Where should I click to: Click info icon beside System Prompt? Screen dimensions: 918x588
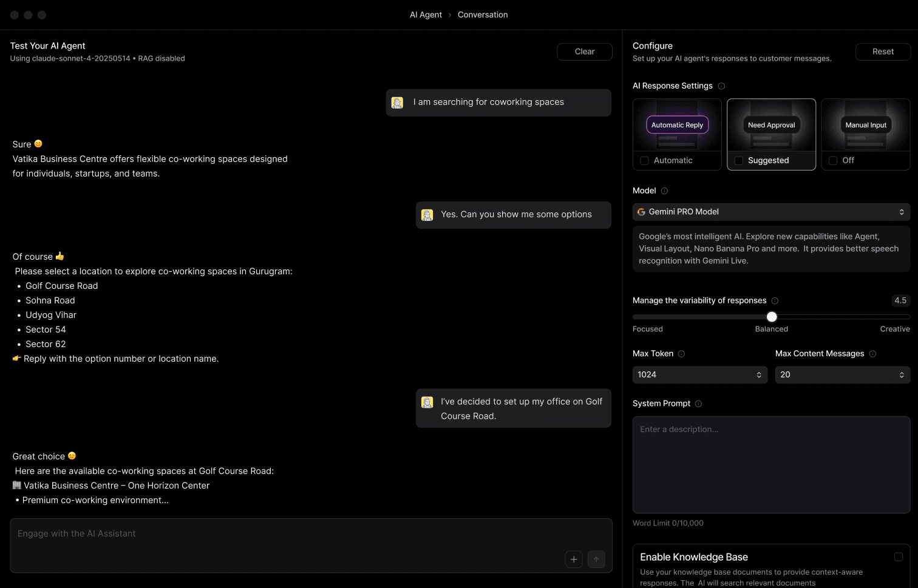coord(698,404)
